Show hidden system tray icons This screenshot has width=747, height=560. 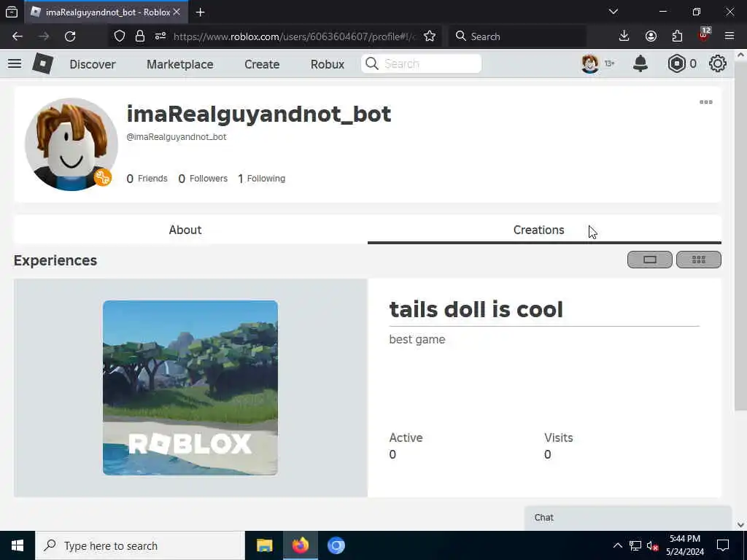617,545
